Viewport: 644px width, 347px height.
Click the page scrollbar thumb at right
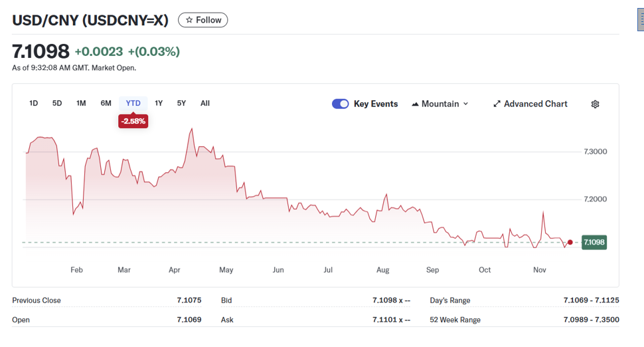(x=640, y=21)
